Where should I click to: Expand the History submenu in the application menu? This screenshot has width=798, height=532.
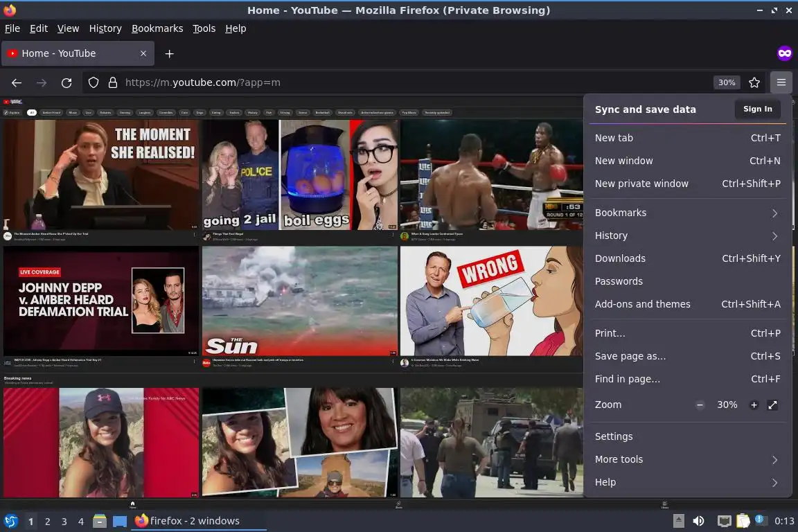click(x=686, y=236)
